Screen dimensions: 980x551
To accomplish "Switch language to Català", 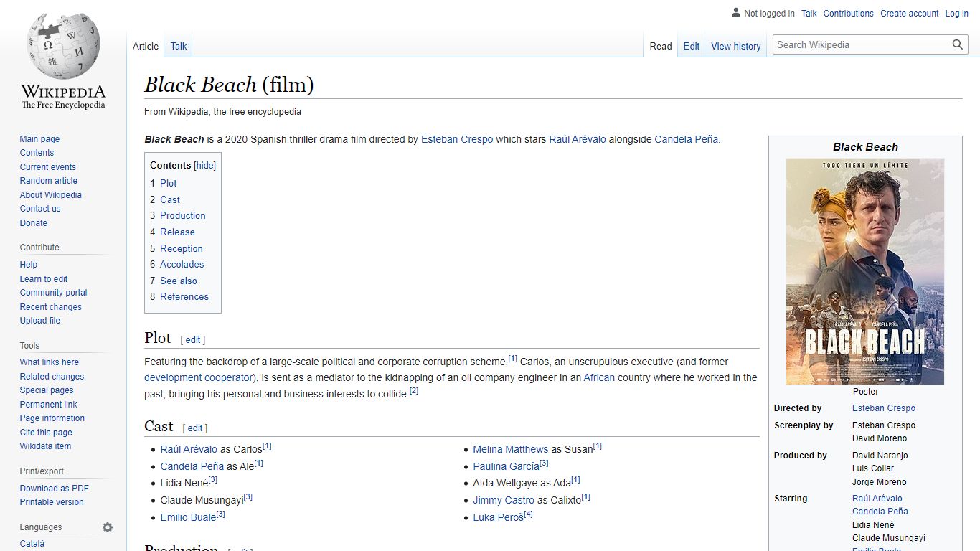I will point(32,544).
